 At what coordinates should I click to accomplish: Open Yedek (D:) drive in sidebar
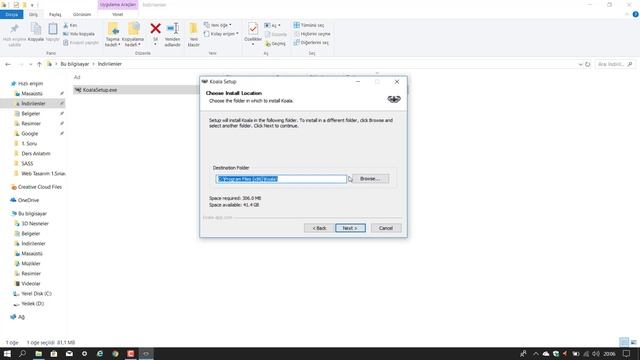click(32, 304)
